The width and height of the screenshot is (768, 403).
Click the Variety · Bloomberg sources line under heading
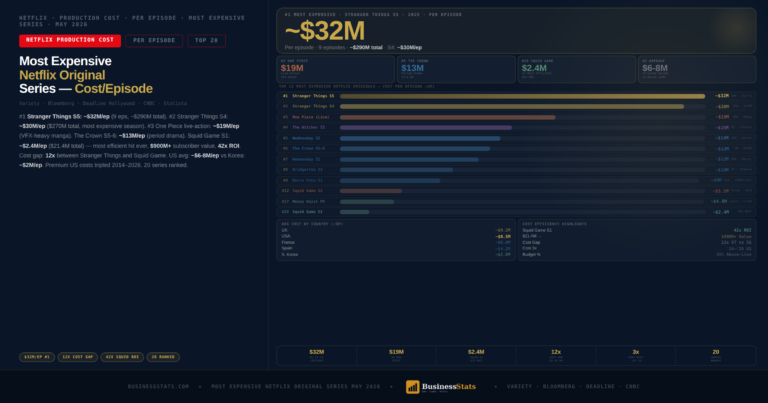pyautogui.click(x=103, y=103)
